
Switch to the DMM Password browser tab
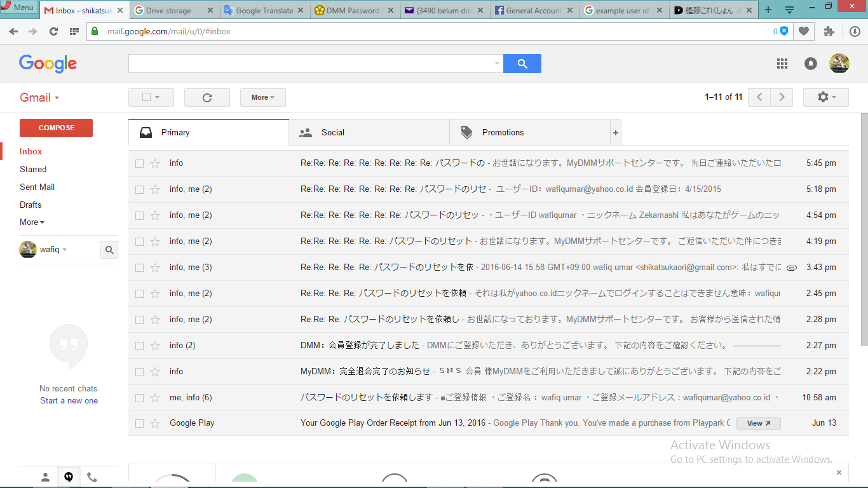(x=354, y=11)
